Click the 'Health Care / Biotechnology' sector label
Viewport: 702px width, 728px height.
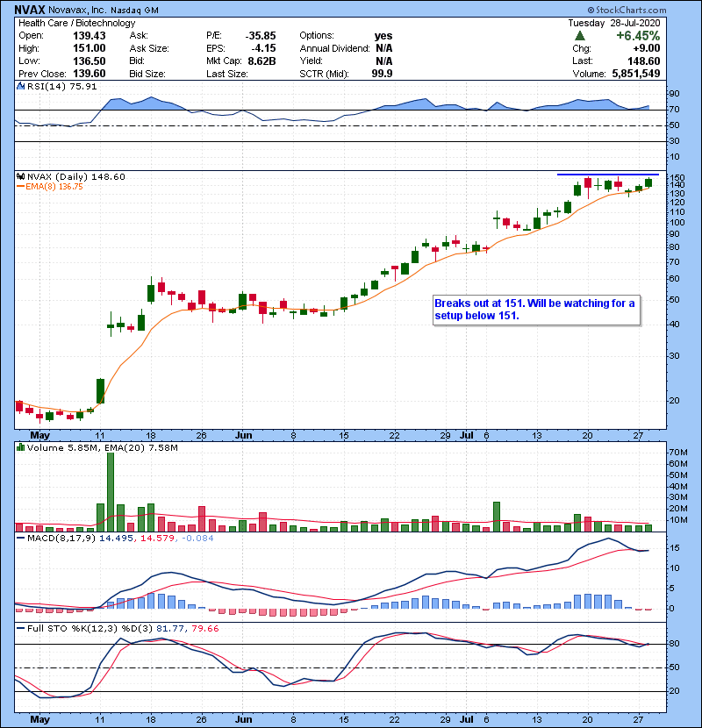(x=76, y=23)
